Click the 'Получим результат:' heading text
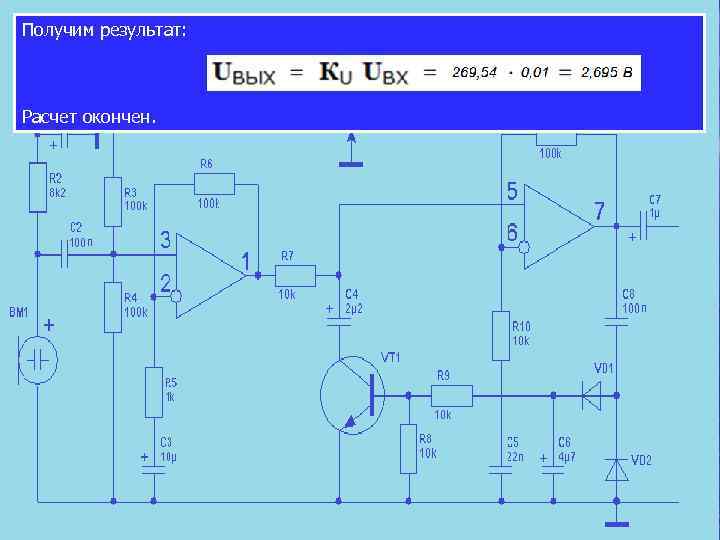Screen dimensions: 720x540 pos(104,30)
